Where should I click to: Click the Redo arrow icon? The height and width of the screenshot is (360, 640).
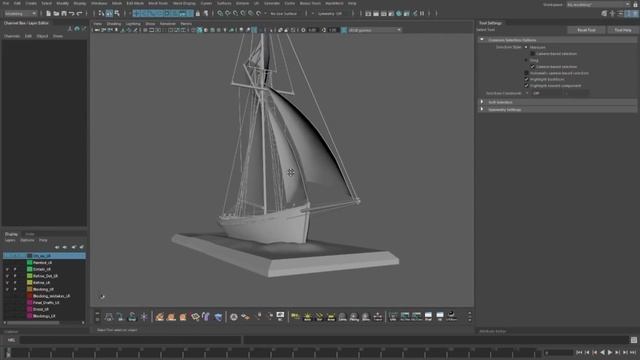tap(80, 13)
